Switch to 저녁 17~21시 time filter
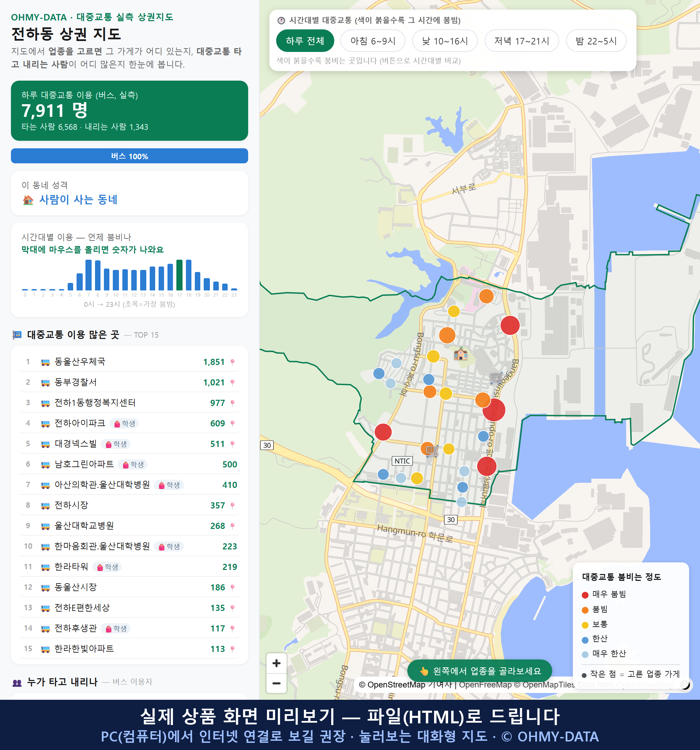This screenshot has height=750, width=700. coord(521,41)
